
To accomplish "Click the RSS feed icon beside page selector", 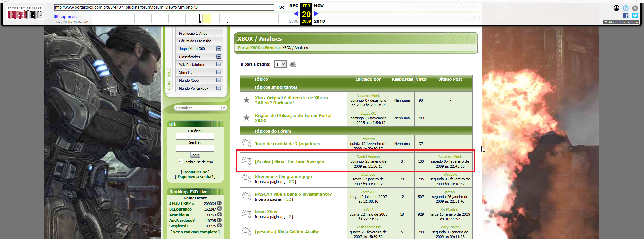I will point(293,64).
